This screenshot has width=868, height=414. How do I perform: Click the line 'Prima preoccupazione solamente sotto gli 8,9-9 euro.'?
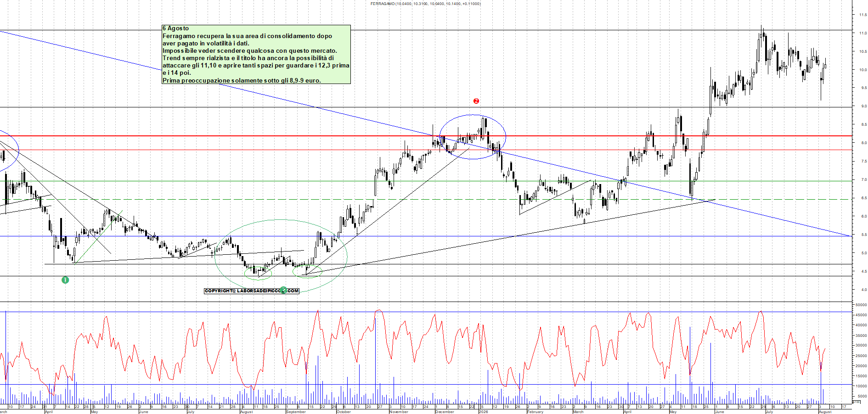point(242,80)
